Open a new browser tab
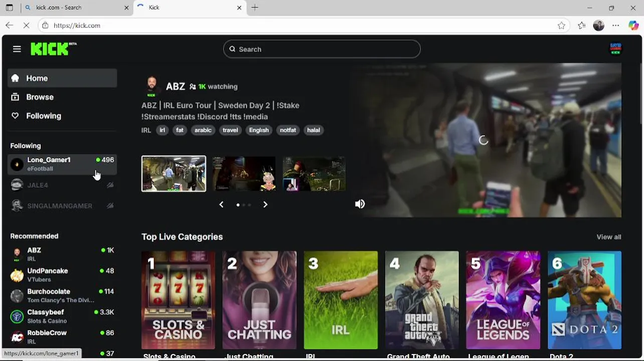This screenshot has height=361, width=644. point(255,8)
